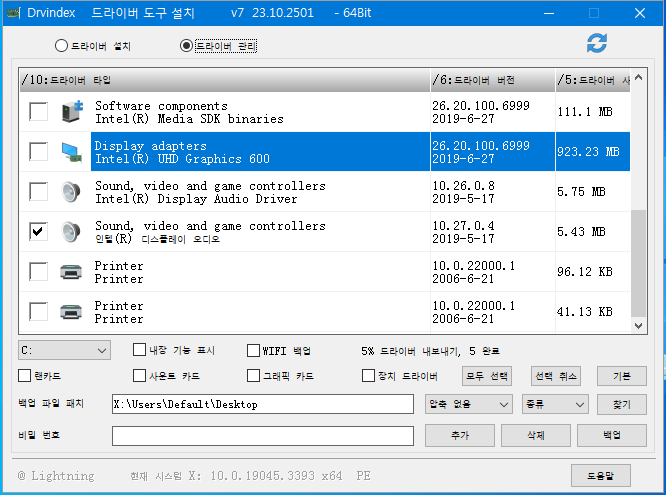Tick the 사운드 카드 checkbox
Screen dimensions: 666x495
pos(139,376)
